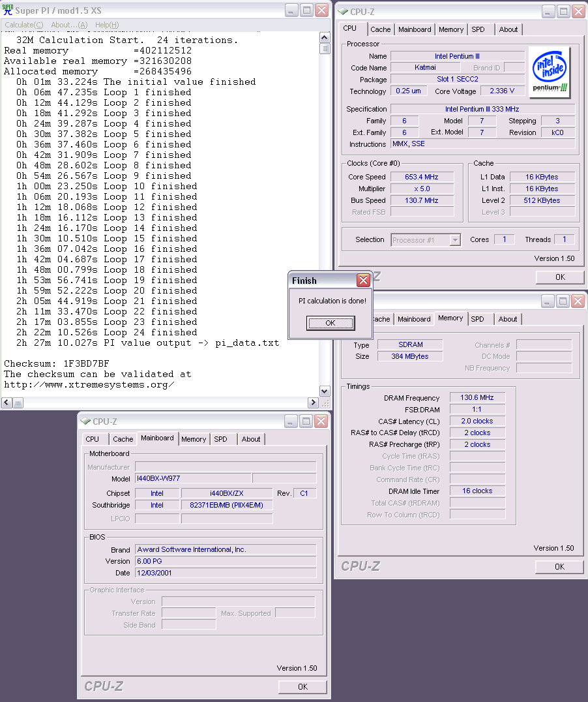
Task: Click the Bus Speed 130.7 MHz field
Action: tap(422, 200)
